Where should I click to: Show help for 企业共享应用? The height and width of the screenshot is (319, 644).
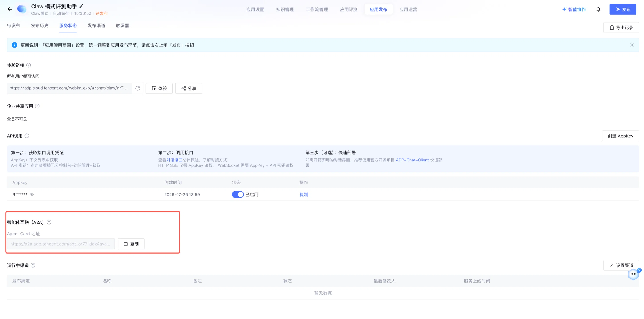coord(37,106)
